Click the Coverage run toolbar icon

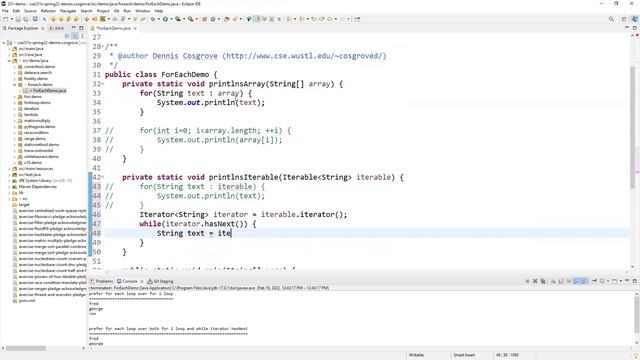(x=178, y=19)
